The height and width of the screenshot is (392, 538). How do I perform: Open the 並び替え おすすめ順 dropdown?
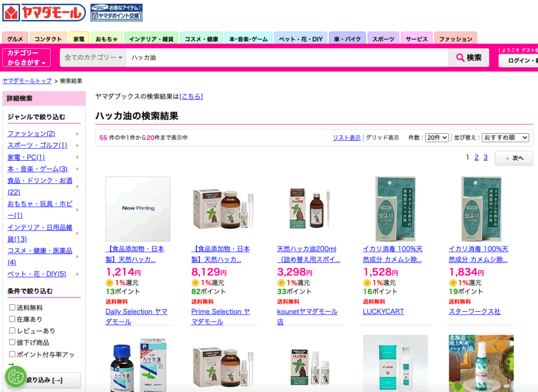tap(505, 138)
